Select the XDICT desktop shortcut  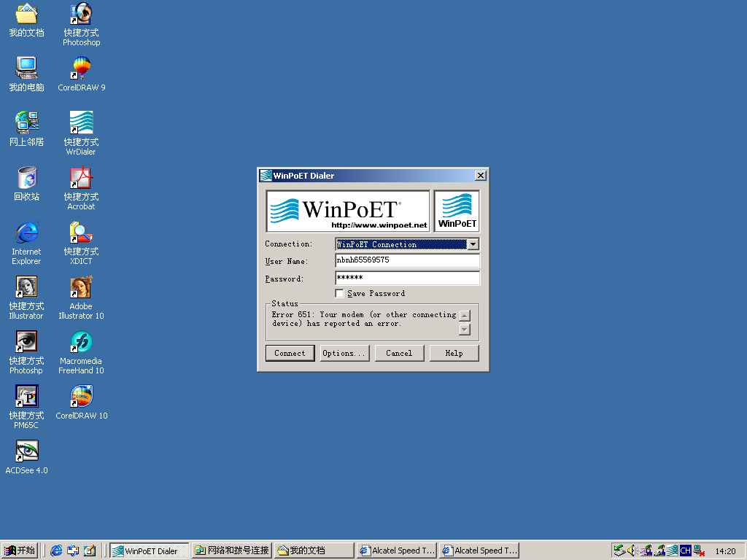[x=82, y=244]
